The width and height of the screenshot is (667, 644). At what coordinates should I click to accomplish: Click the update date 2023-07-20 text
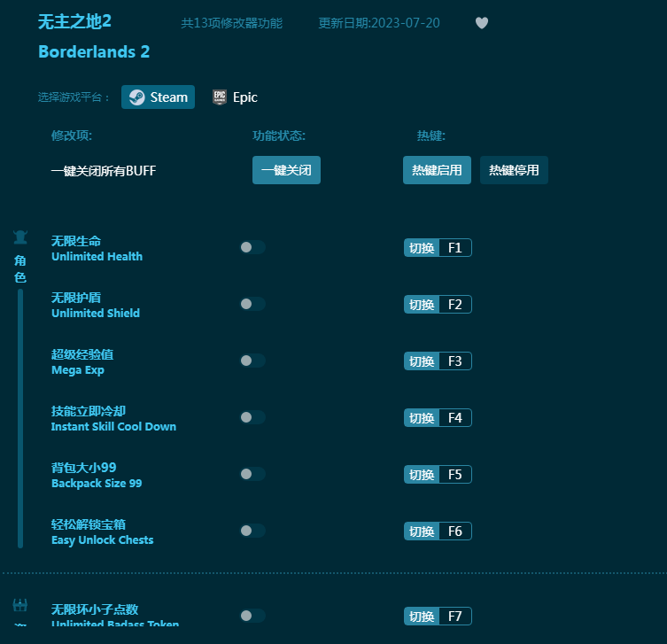379,23
